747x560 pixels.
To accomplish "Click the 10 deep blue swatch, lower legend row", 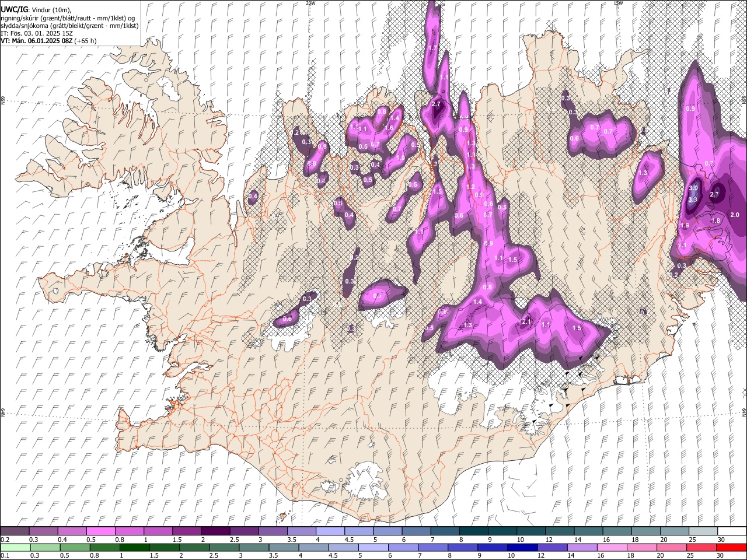I will pyautogui.click(x=522, y=547).
